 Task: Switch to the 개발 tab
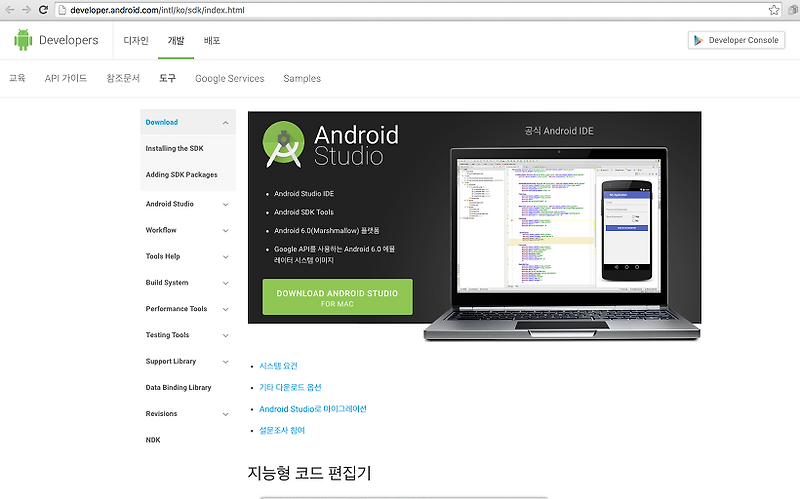176,40
